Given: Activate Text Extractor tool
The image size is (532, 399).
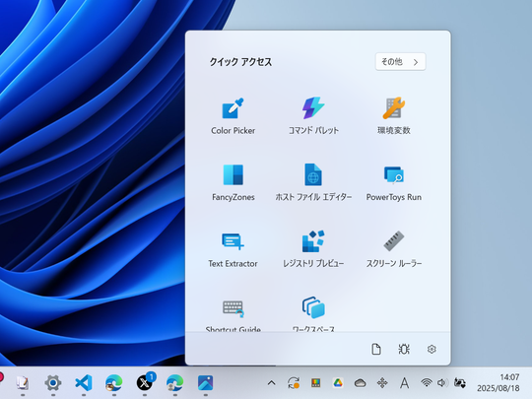Looking at the screenshot, I should (233, 249).
